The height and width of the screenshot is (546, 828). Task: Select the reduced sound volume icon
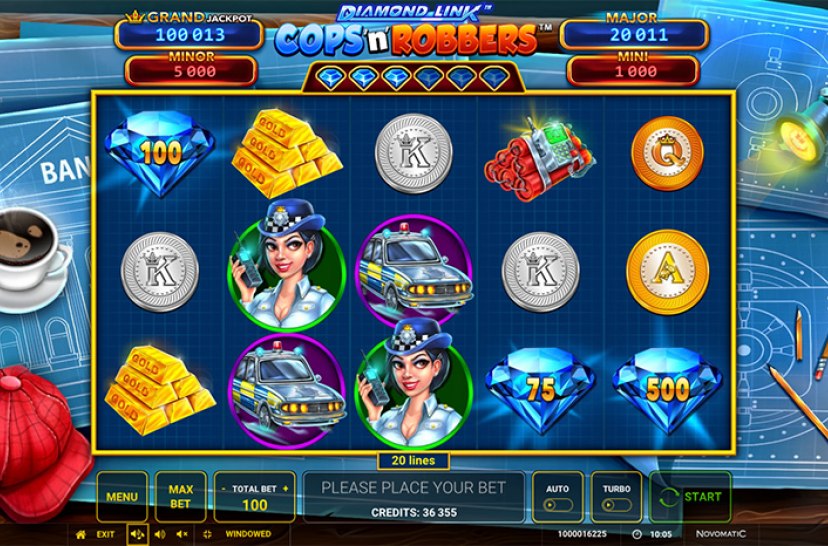click(x=159, y=534)
